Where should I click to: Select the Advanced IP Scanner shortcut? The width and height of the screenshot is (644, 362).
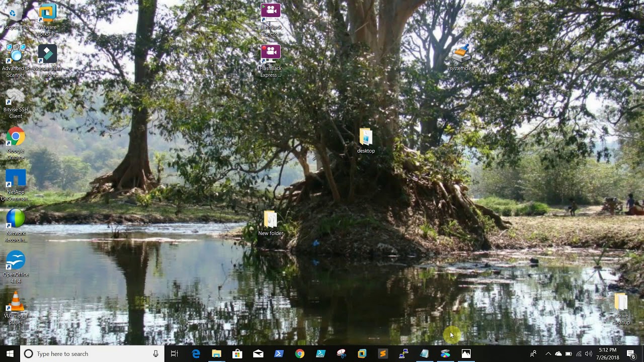click(x=15, y=60)
